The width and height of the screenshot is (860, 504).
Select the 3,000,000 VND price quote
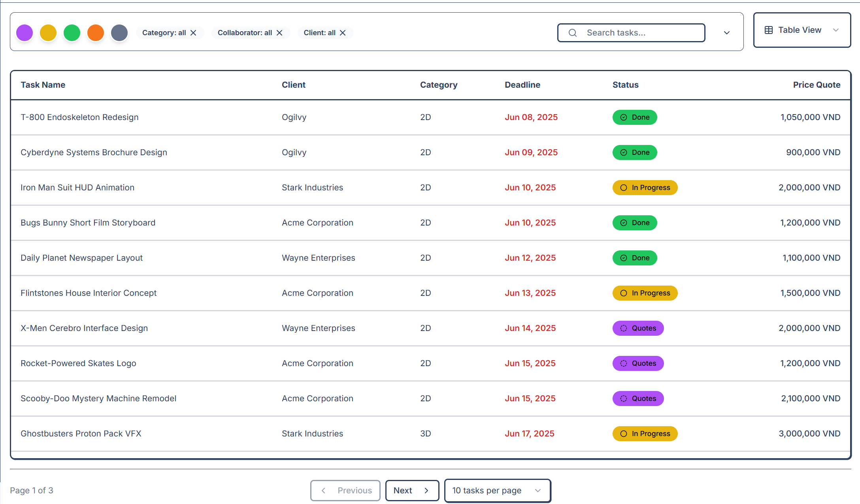tap(809, 434)
